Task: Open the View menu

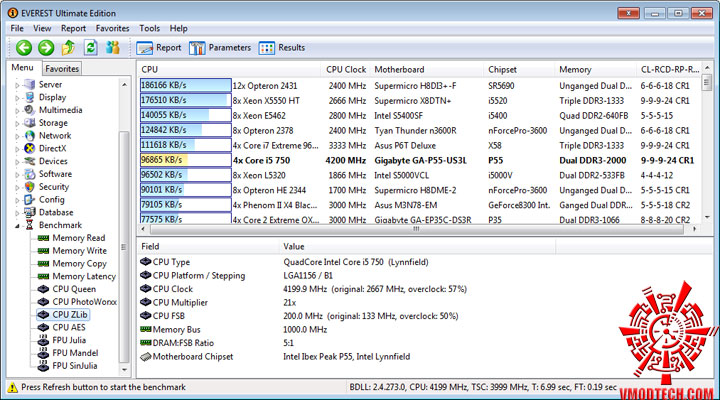Action: tap(42, 28)
